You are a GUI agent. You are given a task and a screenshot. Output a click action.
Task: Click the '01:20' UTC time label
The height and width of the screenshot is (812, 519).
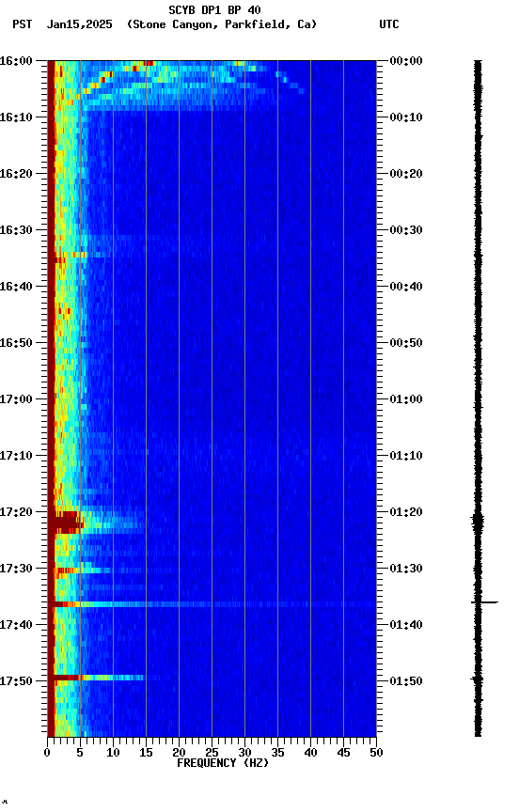(406, 512)
